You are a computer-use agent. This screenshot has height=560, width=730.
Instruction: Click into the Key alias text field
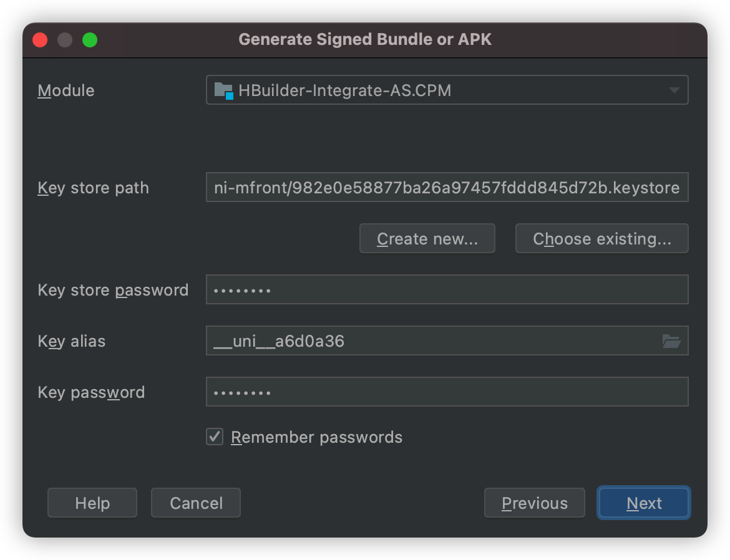(433, 340)
